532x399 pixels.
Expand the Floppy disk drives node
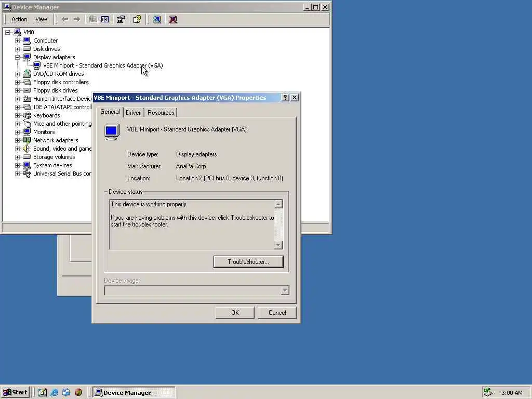coord(17,90)
